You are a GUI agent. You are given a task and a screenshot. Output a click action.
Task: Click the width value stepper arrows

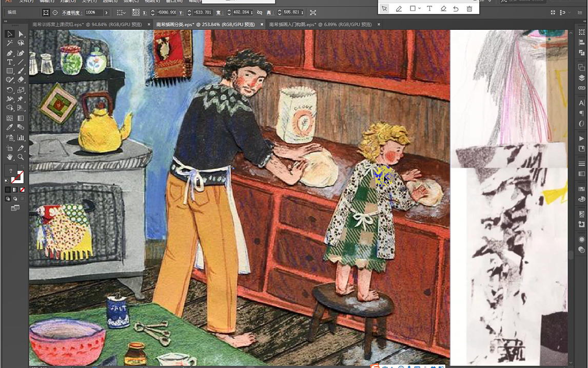point(229,13)
